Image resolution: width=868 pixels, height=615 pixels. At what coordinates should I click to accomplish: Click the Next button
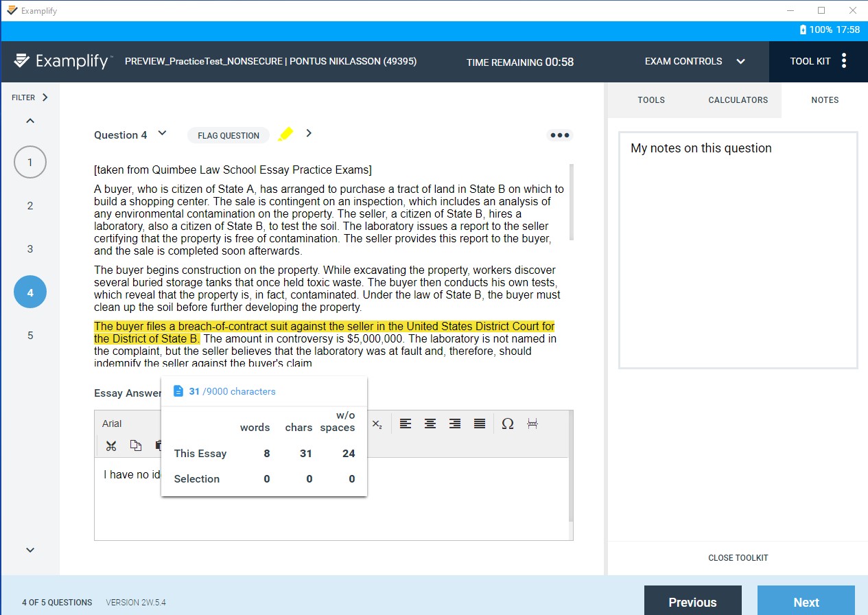806,601
